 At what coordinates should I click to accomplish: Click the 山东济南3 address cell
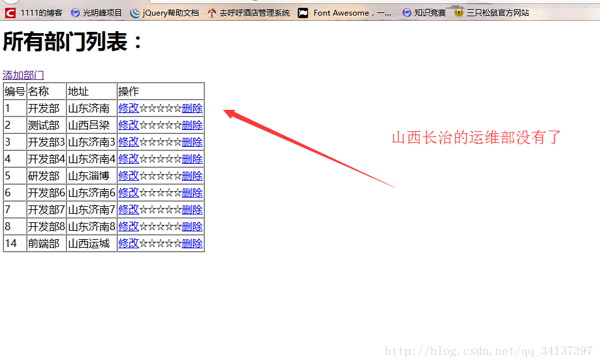pos(92,142)
